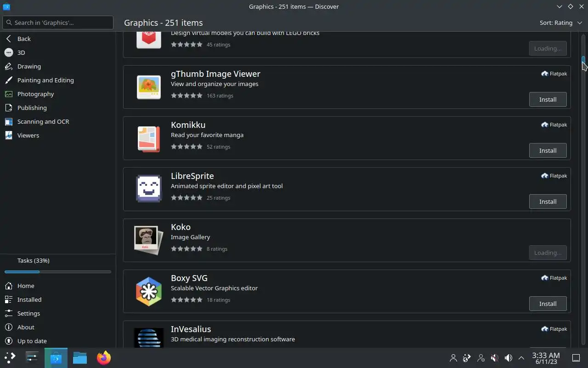The height and width of the screenshot is (368, 588).
Task: Click the Tasks (33%) progress bar
Action: pyautogui.click(x=58, y=272)
